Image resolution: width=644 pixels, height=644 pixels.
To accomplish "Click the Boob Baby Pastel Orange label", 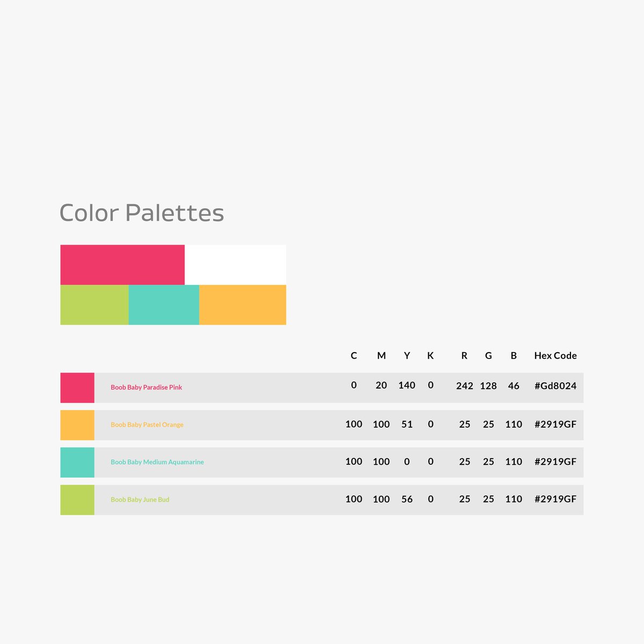I will 147,425.
